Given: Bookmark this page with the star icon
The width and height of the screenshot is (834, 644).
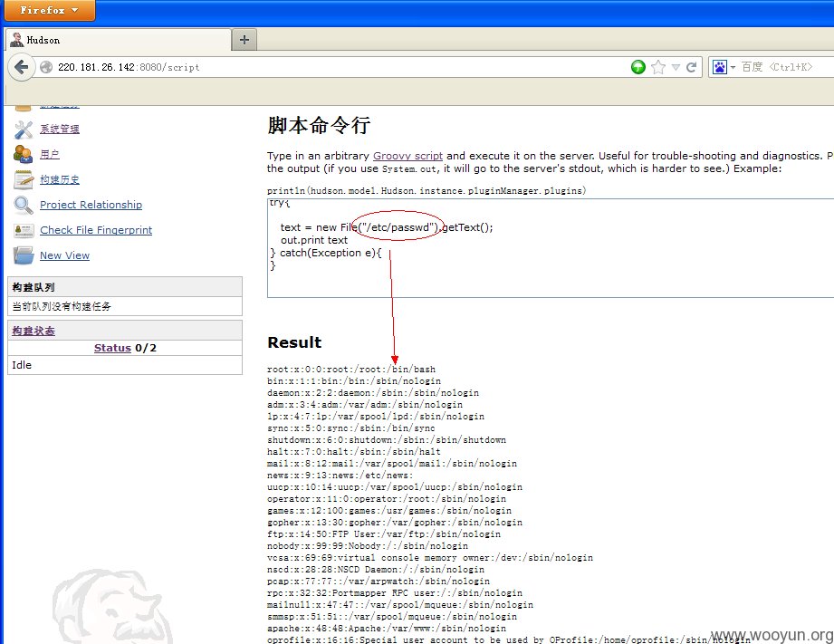Looking at the screenshot, I should click(658, 67).
